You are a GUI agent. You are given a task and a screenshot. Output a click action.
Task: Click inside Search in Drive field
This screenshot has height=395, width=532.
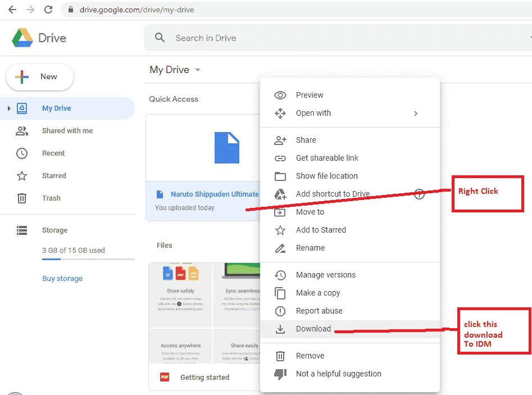click(338, 38)
